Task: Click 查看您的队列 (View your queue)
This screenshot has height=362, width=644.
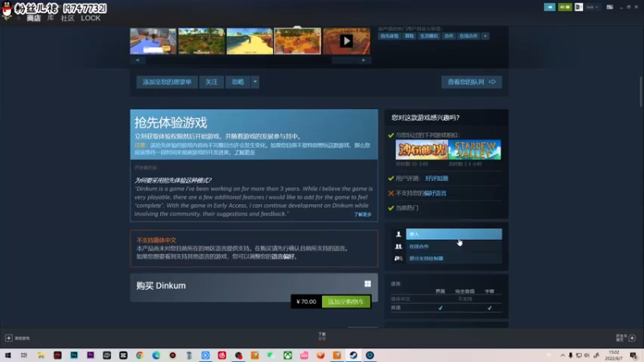Action: (472, 82)
